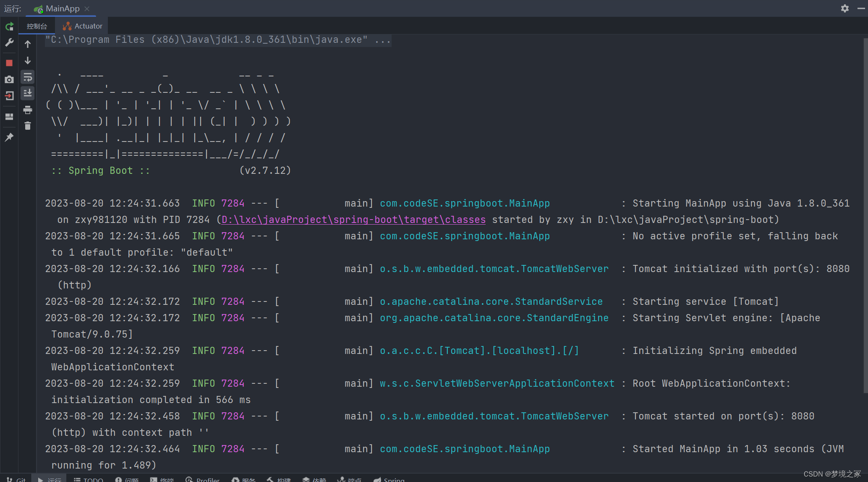
Task: Click 'Starting service [Tomcat]' message
Action: 706,301
